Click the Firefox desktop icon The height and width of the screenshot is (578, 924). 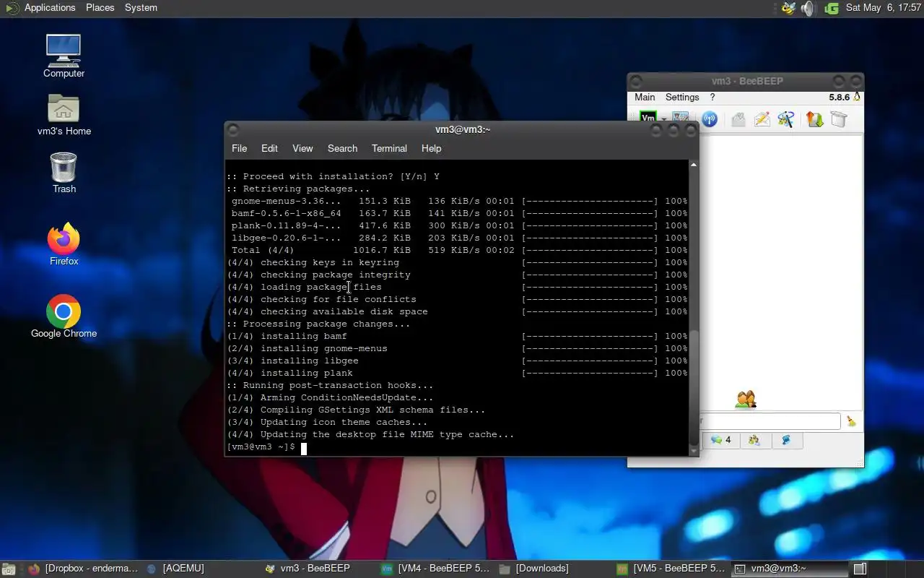[64, 244]
